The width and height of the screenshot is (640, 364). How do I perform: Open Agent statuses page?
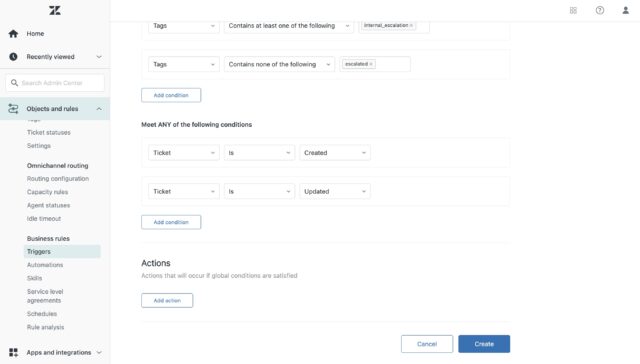coord(48,205)
